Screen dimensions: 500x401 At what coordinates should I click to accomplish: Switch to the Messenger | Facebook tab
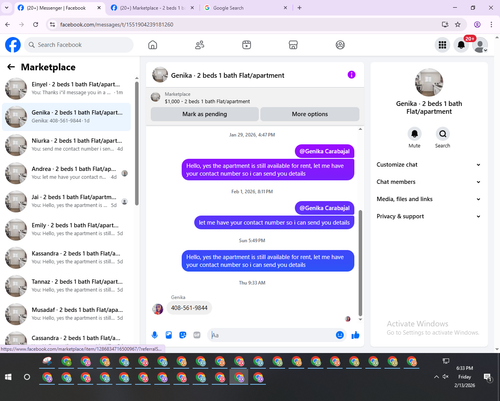[x=56, y=8]
